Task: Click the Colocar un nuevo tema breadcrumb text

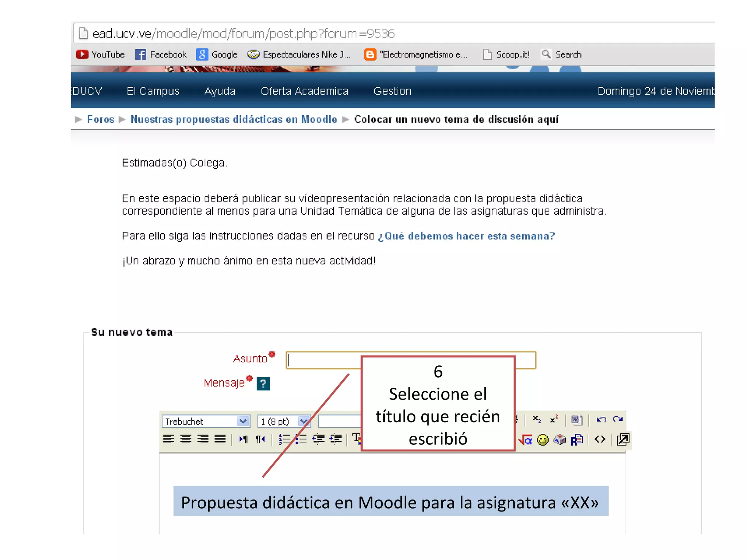Action: click(x=456, y=119)
